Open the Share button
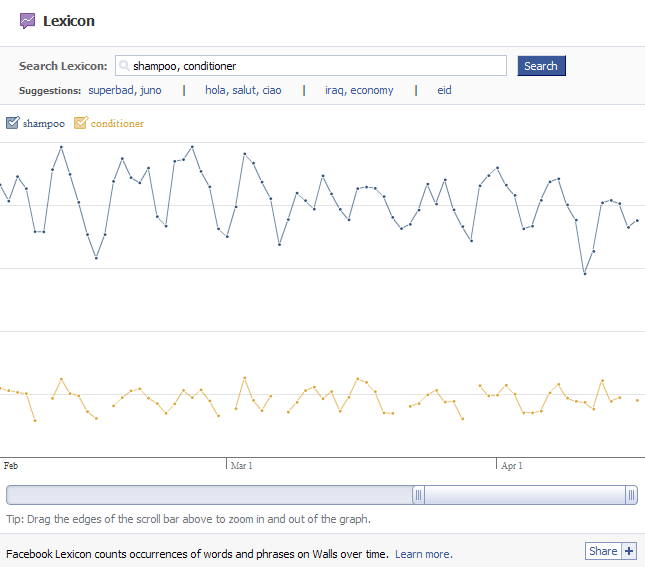645x567 pixels. pos(603,551)
